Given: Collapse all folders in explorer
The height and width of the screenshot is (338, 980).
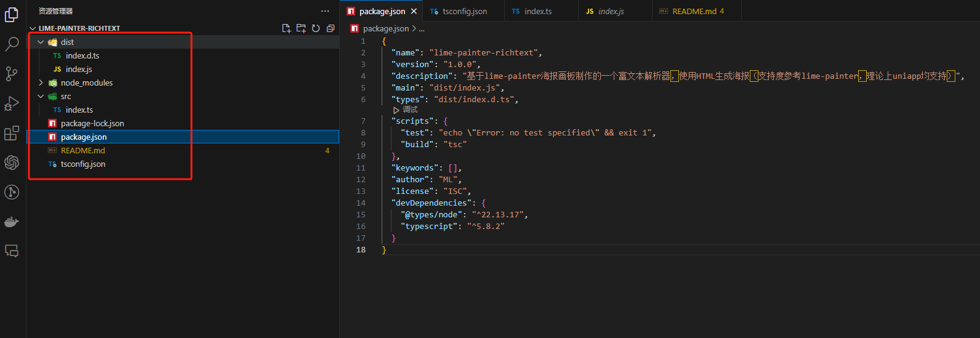Looking at the screenshot, I should pos(331,28).
